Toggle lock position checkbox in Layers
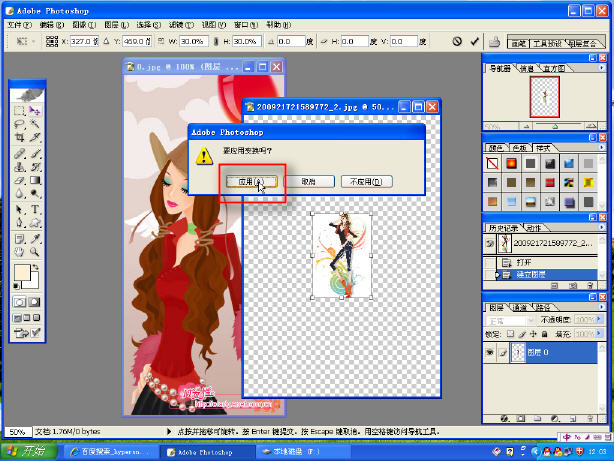This screenshot has height=461, width=614. coord(533,334)
